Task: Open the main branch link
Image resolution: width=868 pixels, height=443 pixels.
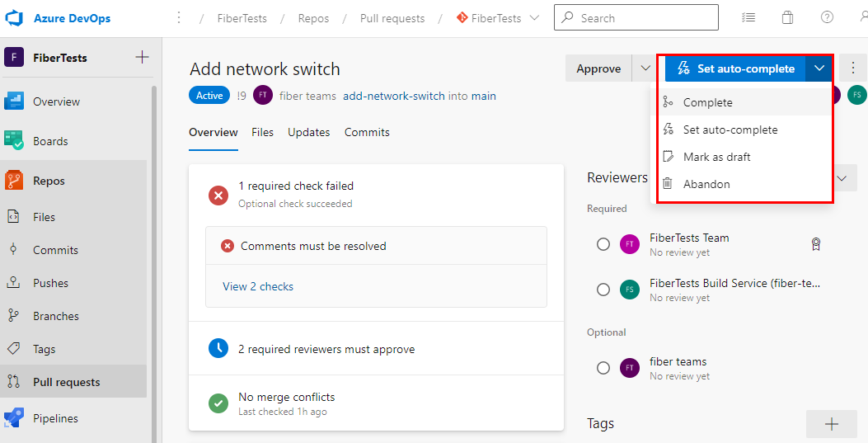Action: tap(484, 96)
